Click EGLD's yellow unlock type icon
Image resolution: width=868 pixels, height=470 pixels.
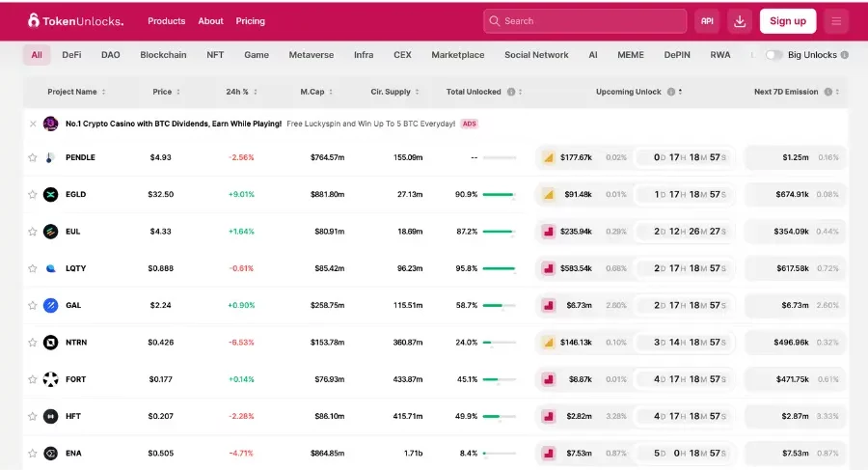(548, 195)
